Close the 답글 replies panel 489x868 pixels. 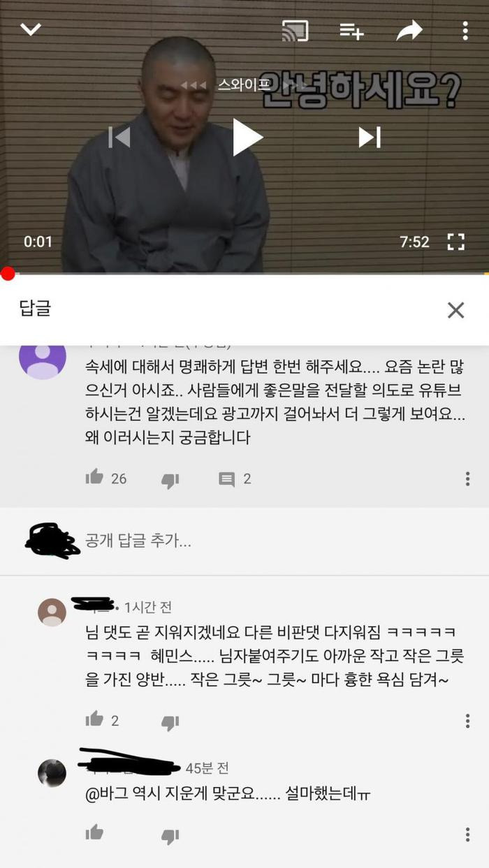pyautogui.click(x=455, y=310)
